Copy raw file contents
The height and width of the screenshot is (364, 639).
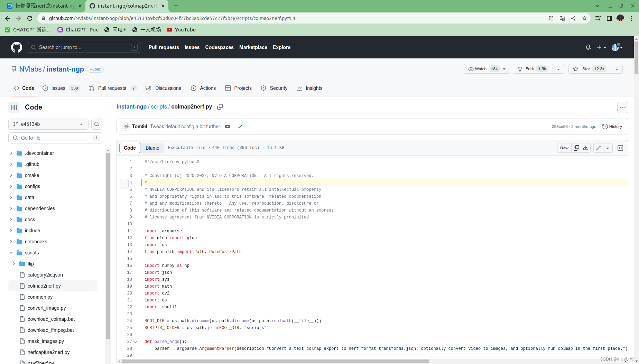pos(576,148)
